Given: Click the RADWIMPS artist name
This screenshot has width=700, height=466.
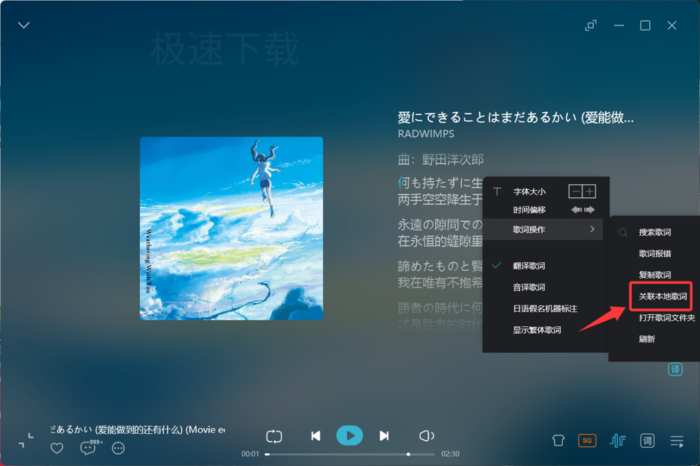Looking at the screenshot, I should (x=426, y=134).
